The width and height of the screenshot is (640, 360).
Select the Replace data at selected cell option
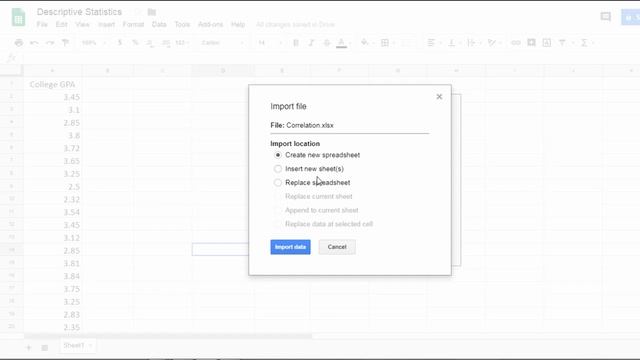point(278,224)
